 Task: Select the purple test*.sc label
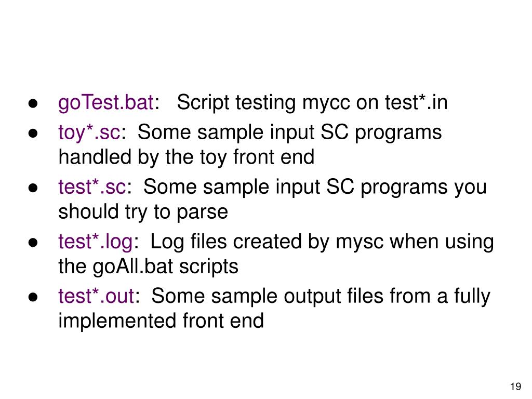tap(92, 187)
